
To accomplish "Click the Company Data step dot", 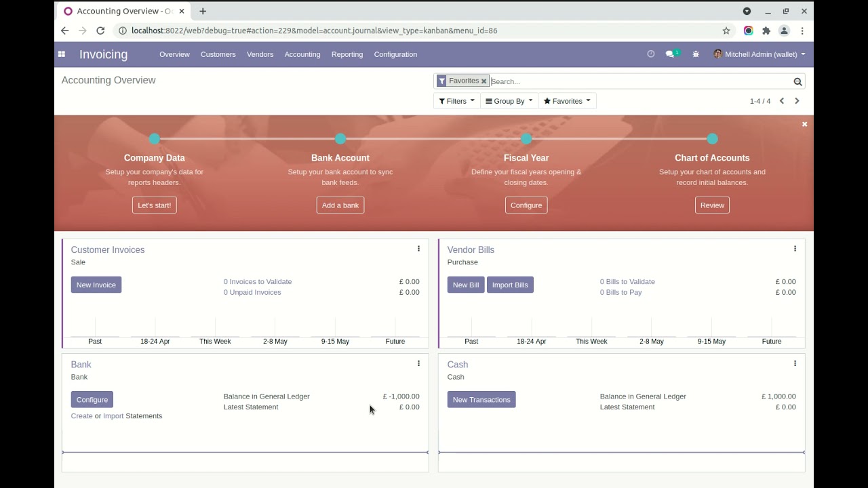I will click(x=155, y=139).
